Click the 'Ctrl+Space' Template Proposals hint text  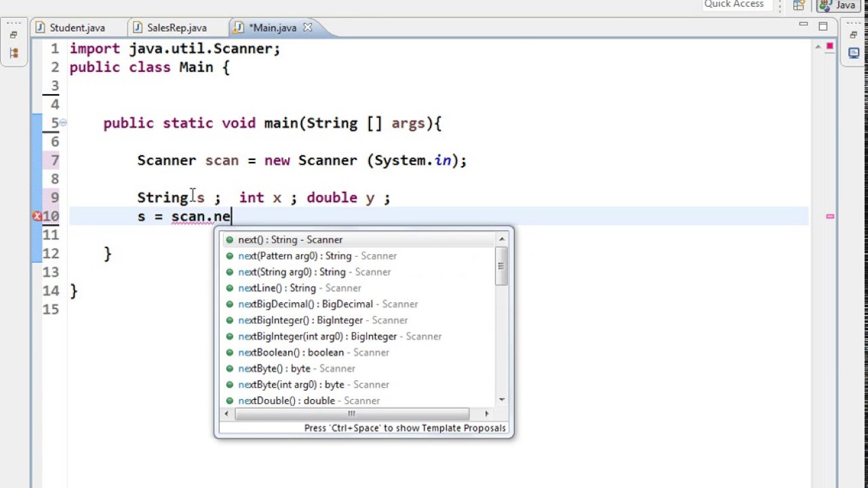pos(405,428)
